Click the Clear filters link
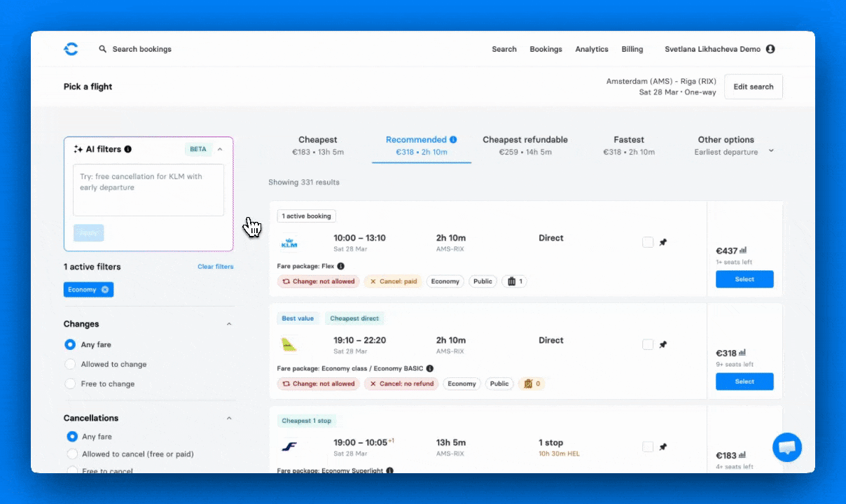Viewport: 846px width, 504px height. [x=215, y=267]
